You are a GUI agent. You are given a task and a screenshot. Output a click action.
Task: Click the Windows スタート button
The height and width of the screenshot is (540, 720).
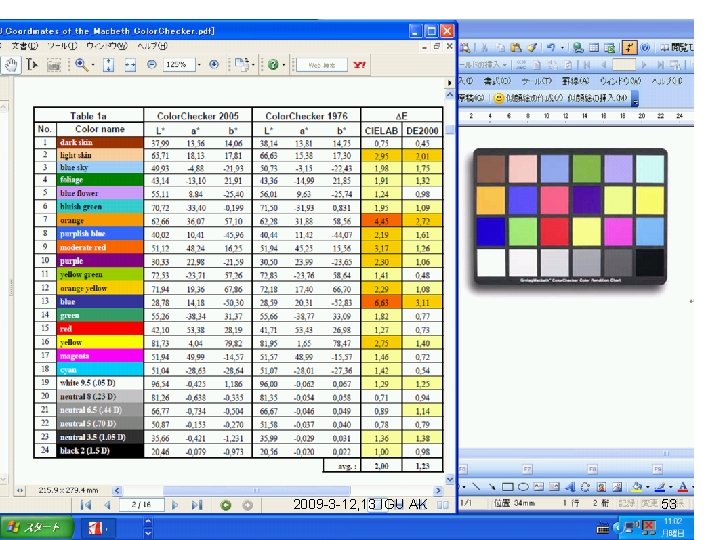click(36, 527)
